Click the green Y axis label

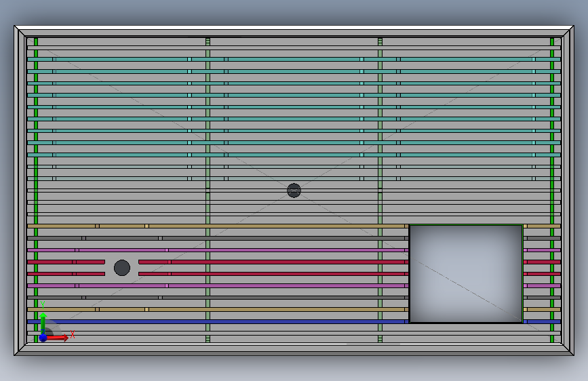pos(43,305)
